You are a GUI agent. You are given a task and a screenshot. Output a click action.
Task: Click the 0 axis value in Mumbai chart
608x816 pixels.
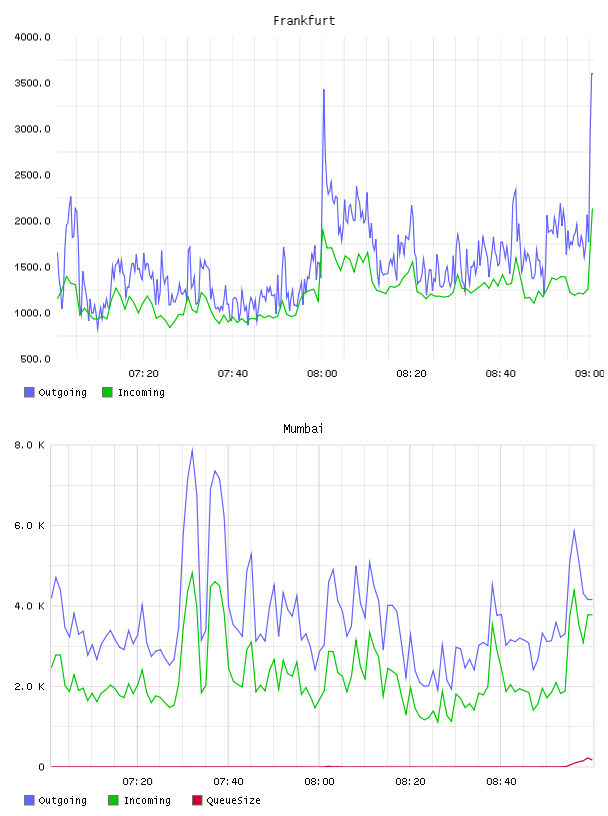tap(42, 767)
